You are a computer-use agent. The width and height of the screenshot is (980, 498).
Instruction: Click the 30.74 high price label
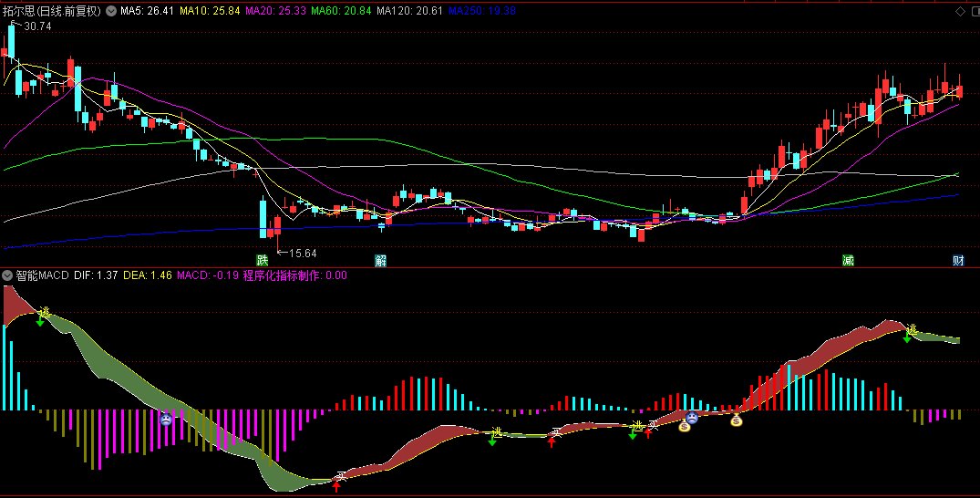[37, 26]
